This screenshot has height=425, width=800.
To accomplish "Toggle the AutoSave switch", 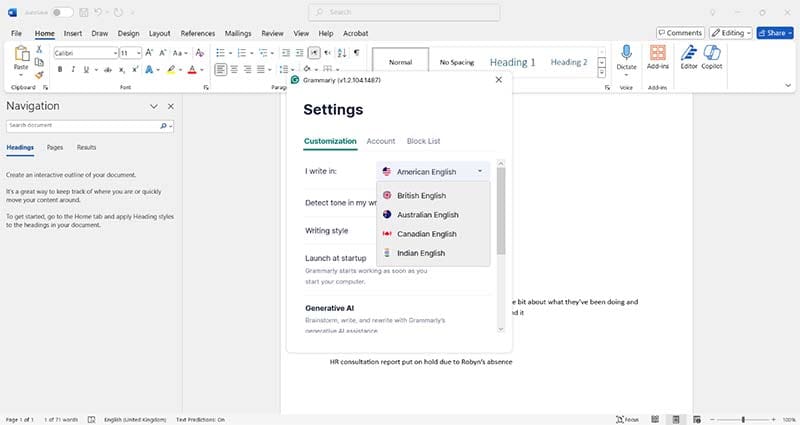I will pos(62,12).
